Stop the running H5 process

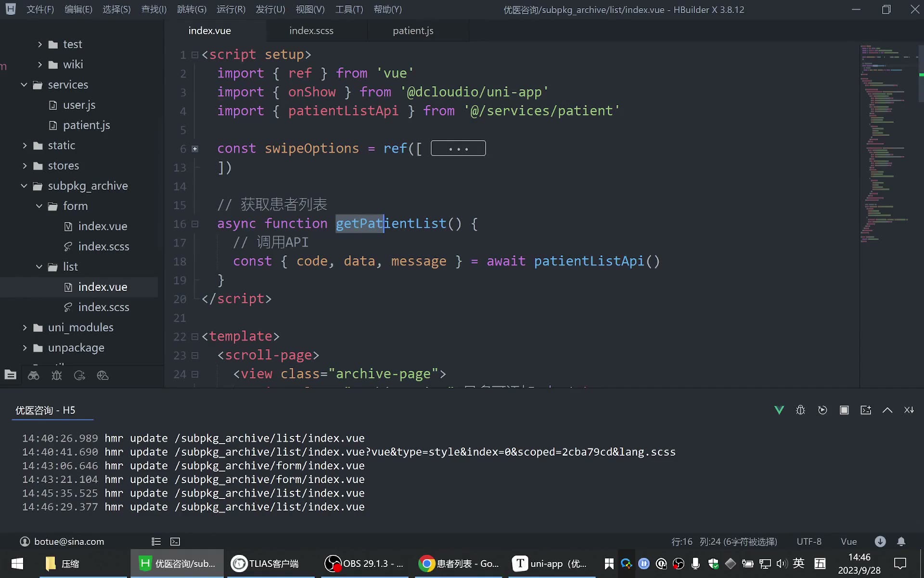[x=844, y=410]
